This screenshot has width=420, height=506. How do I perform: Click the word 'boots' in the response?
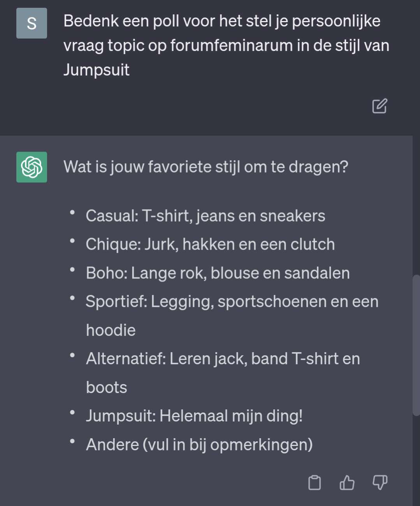(106, 387)
